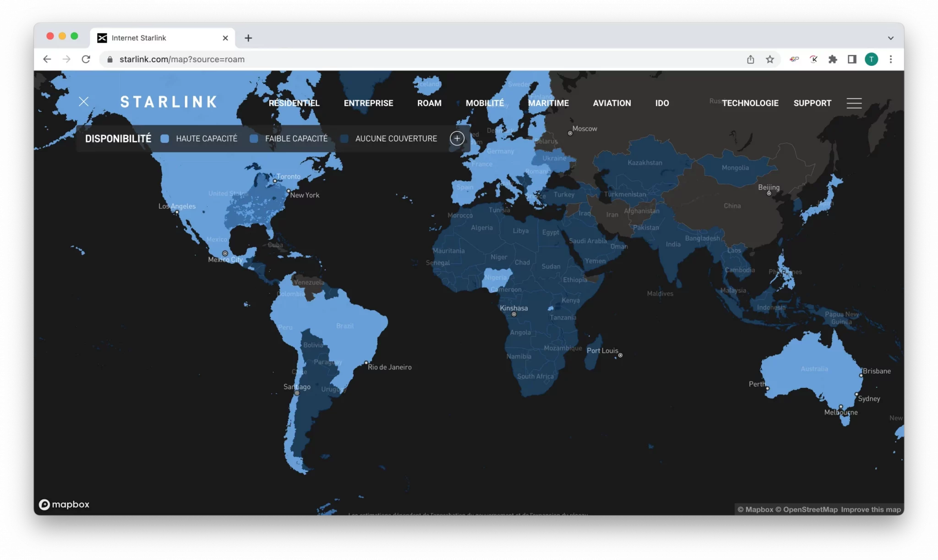
Task: Close the Internet Starlink tab
Action: pos(225,38)
